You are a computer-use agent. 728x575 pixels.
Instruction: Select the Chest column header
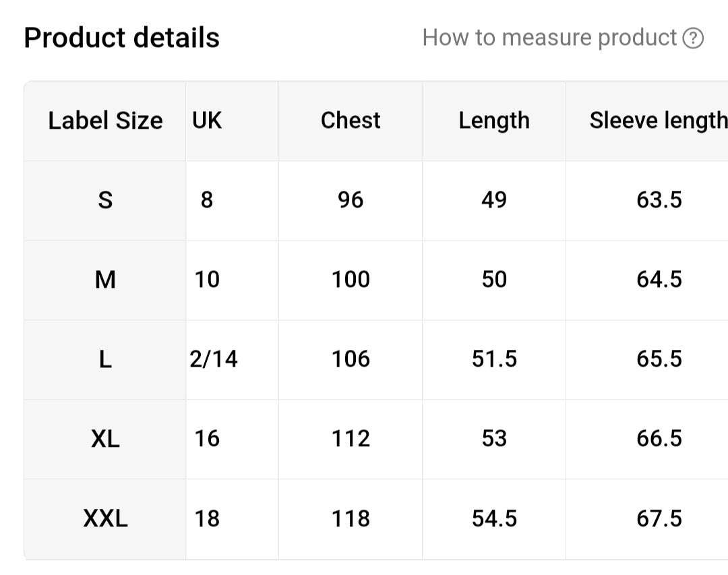pyautogui.click(x=351, y=120)
